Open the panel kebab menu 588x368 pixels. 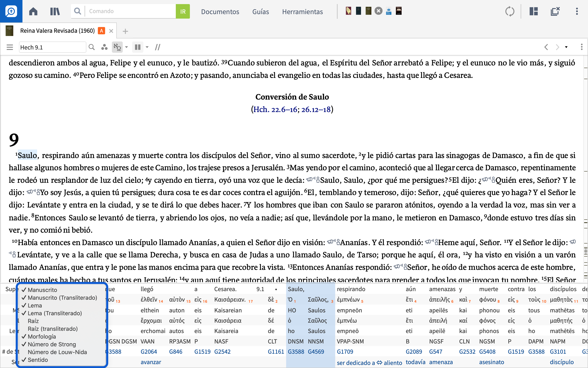pyautogui.click(x=582, y=47)
